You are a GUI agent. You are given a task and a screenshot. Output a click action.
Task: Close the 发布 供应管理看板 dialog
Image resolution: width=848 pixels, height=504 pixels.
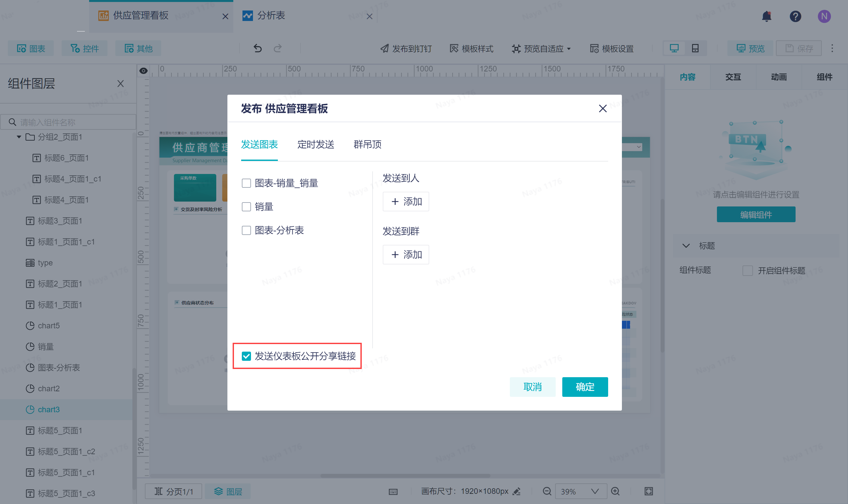603,108
